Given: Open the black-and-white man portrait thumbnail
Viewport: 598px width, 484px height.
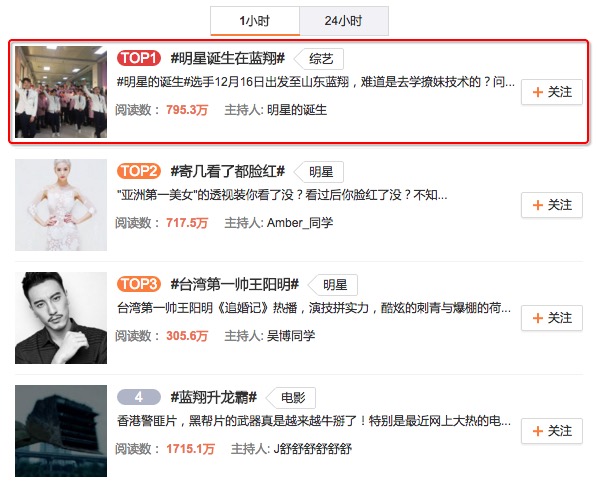Looking at the screenshot, I should pos(61,318).
